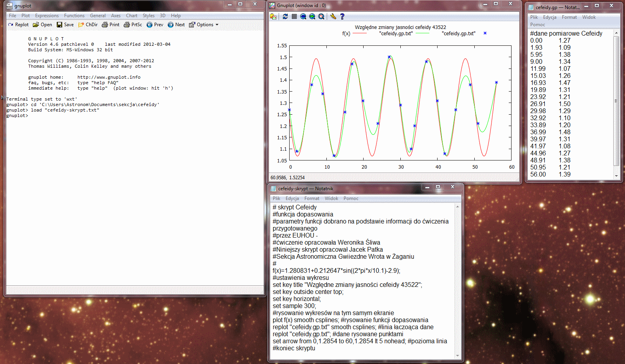This screenshot has height=364, width=625.
Task: Click PrtSc in the gnuplot toolbar
Action: tap(133, 25)
